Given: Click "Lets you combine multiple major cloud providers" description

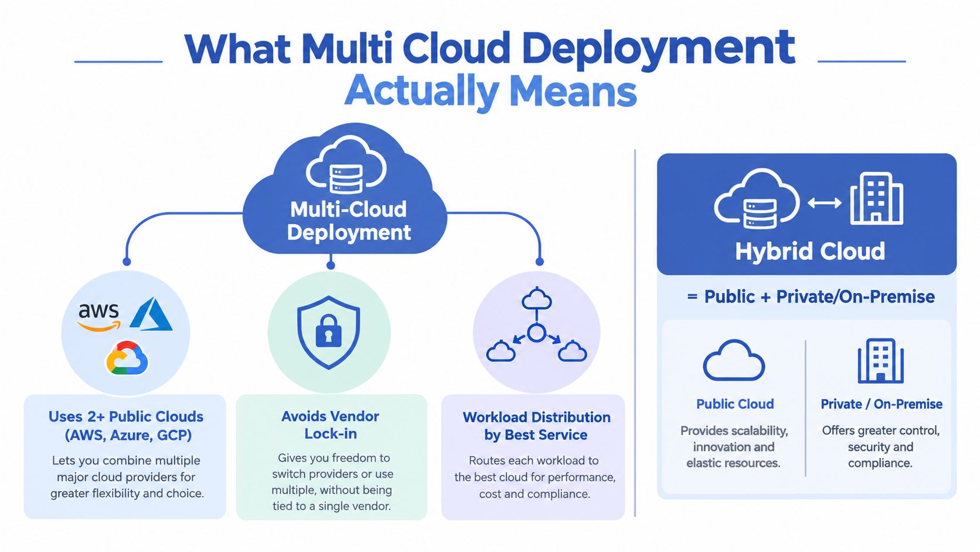Looking at the screenshot, I should 127,477.
